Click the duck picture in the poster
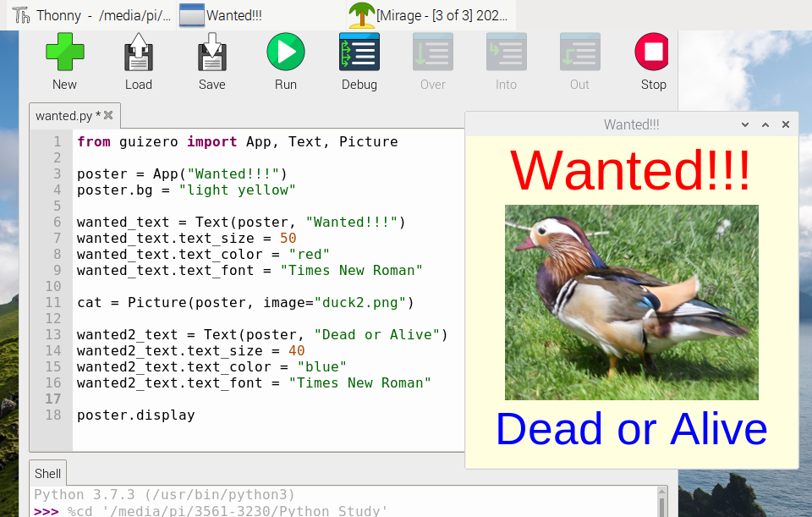812x517 pixels. point(632,303)
